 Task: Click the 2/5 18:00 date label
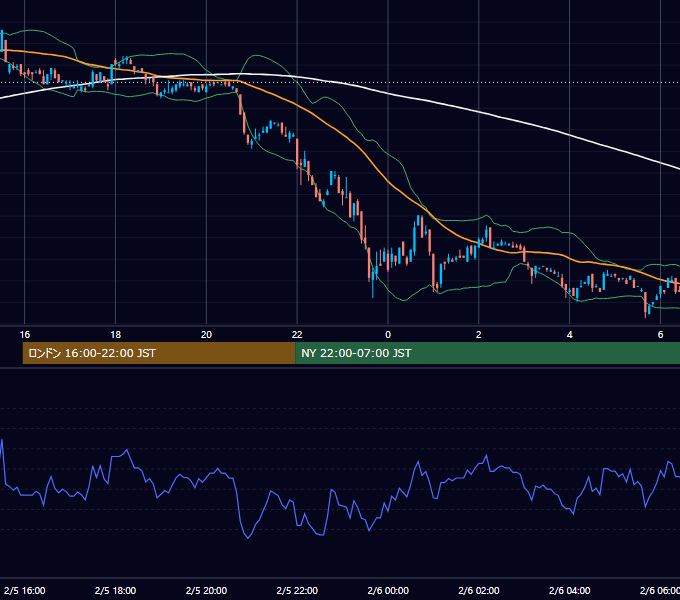[x=115, y=590]
